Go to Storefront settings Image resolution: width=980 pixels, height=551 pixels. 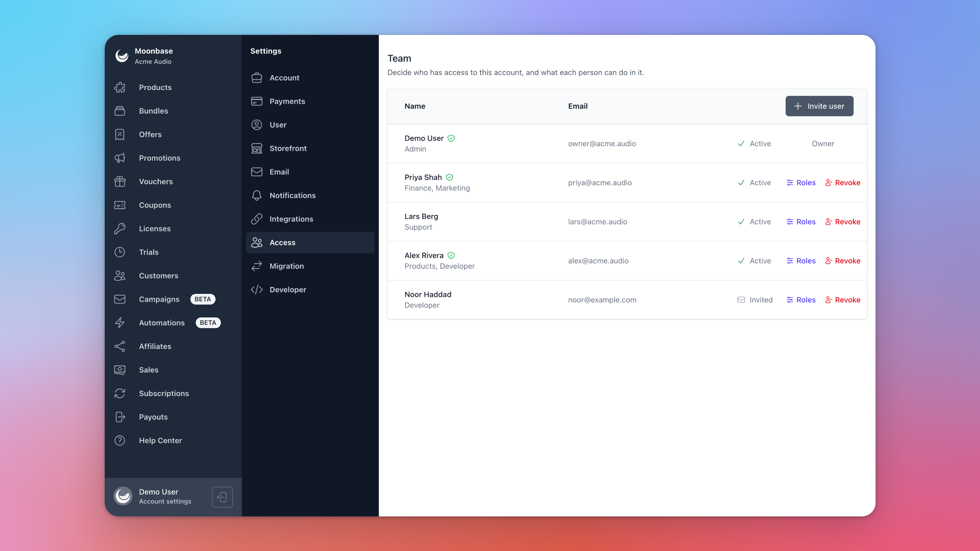(x=310, y=149)
